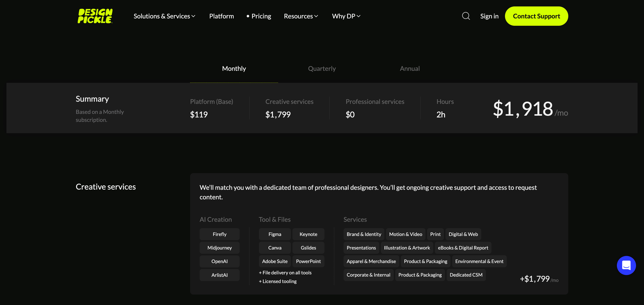Click the Brand & Identity service tag

click(364, 234)
